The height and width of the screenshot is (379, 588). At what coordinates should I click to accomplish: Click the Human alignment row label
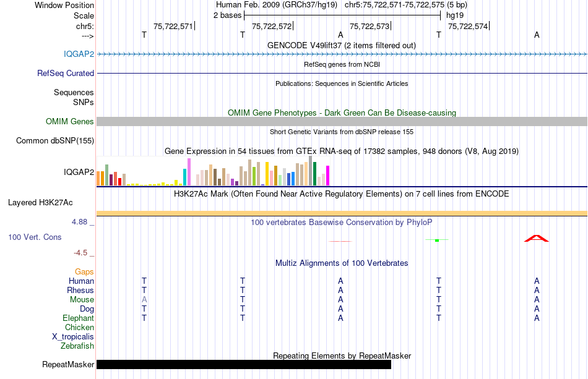click(x=81, y=281)
